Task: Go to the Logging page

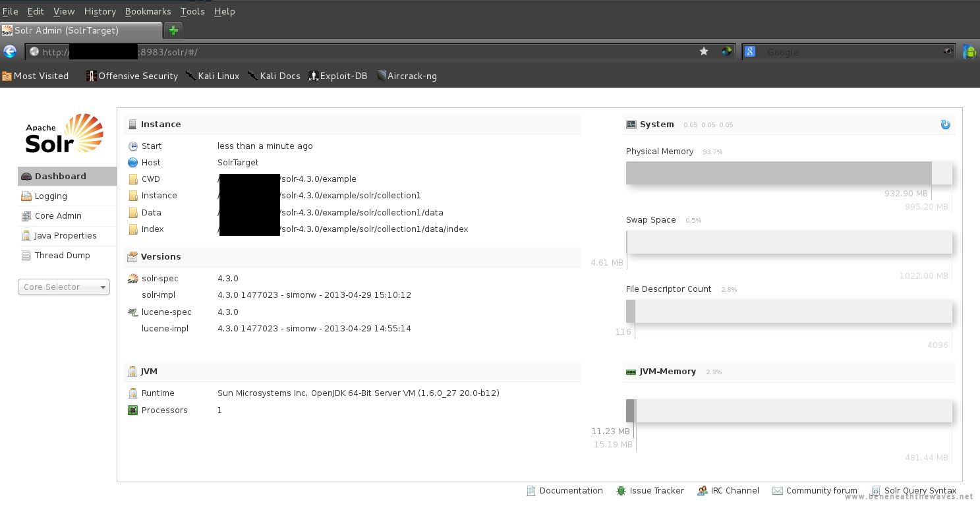Action: click(x=67, y=196)
